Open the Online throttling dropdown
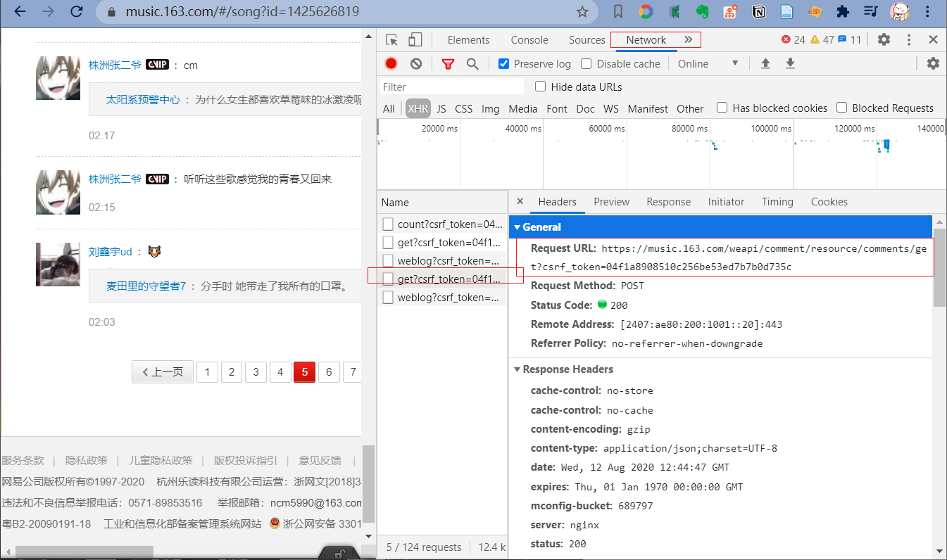 pos(708,64)
